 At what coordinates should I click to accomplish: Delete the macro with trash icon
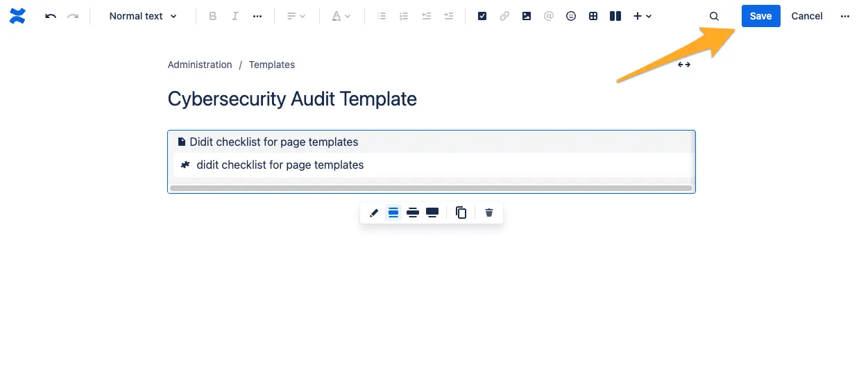489,213
